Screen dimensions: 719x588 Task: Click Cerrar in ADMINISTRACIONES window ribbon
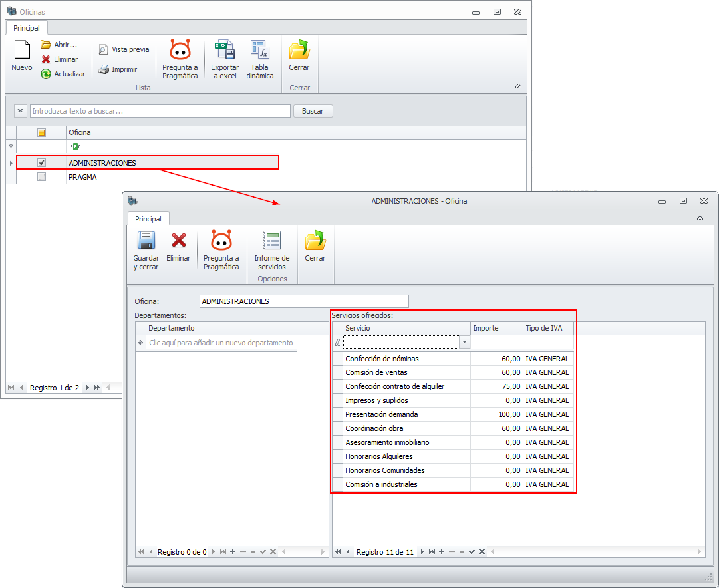click(x=315, y=247)
